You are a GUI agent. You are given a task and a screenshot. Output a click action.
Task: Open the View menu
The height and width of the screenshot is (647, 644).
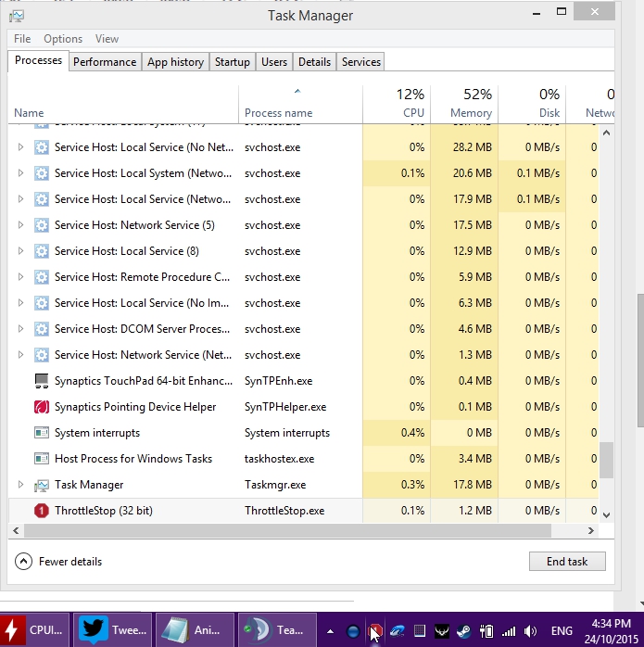pyautogui.click(x=107, y=39)
